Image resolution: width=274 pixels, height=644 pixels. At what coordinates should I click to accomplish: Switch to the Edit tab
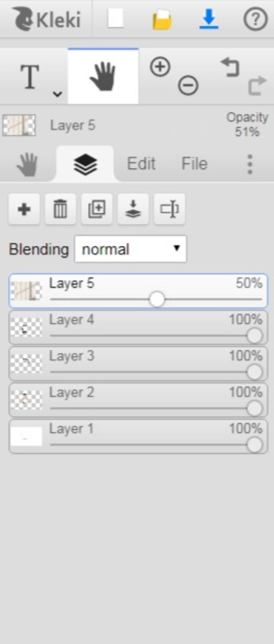point(141,163)
